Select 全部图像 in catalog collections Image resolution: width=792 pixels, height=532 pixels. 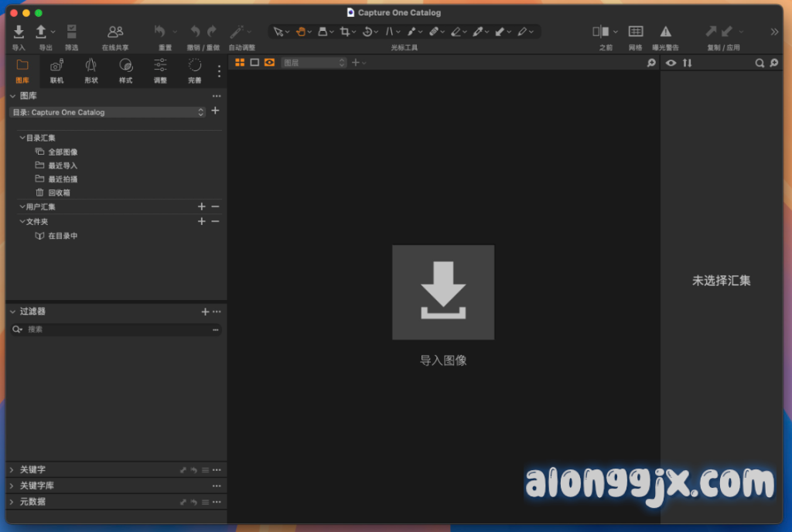tap(63, 152)
